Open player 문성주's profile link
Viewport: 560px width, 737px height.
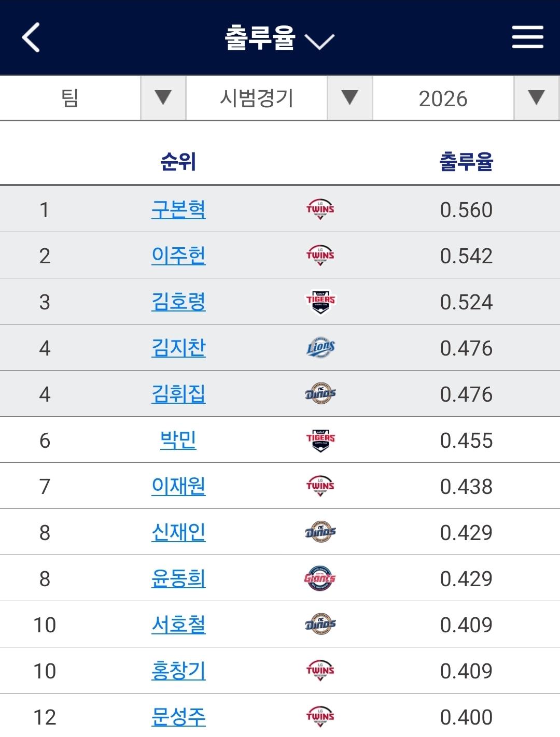tap(178, 717)
